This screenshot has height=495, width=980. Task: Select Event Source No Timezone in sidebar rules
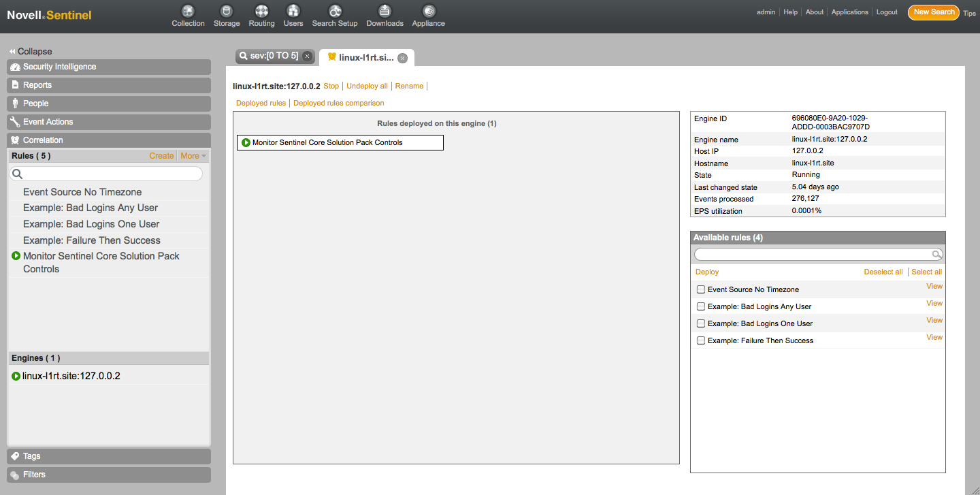coord(82,192)
